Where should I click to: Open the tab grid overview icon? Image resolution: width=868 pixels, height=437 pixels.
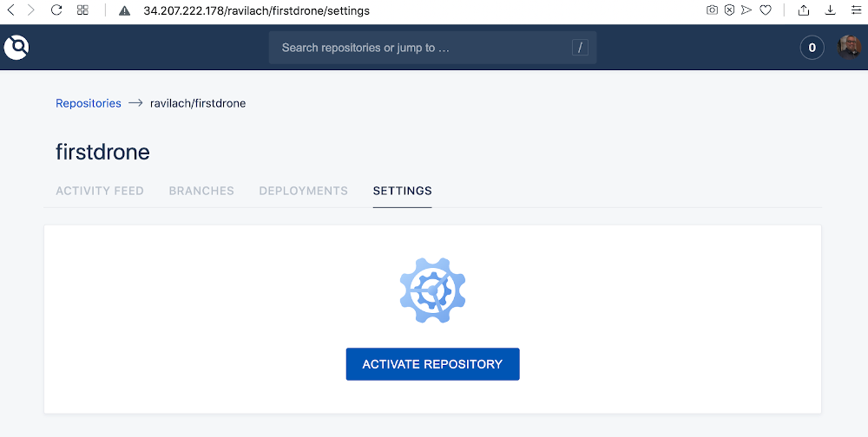coord(82,10)
